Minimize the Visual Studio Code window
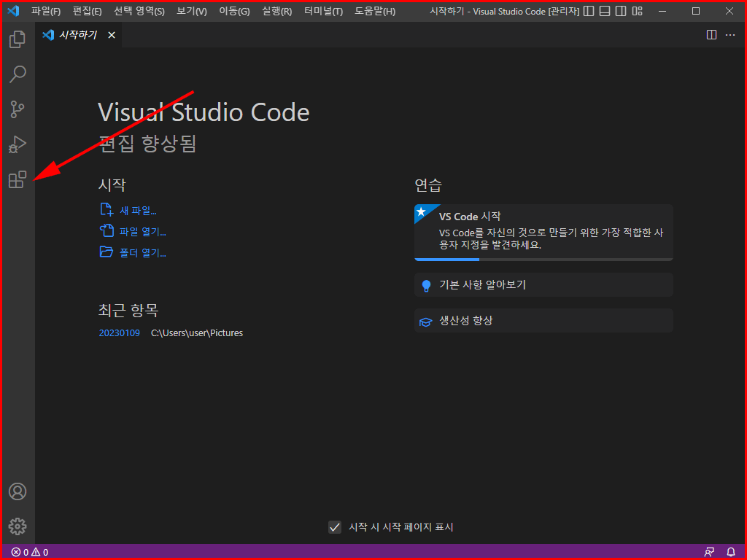Image resolution: width=747 pixels, height=560 pixels. coord(662,11)
